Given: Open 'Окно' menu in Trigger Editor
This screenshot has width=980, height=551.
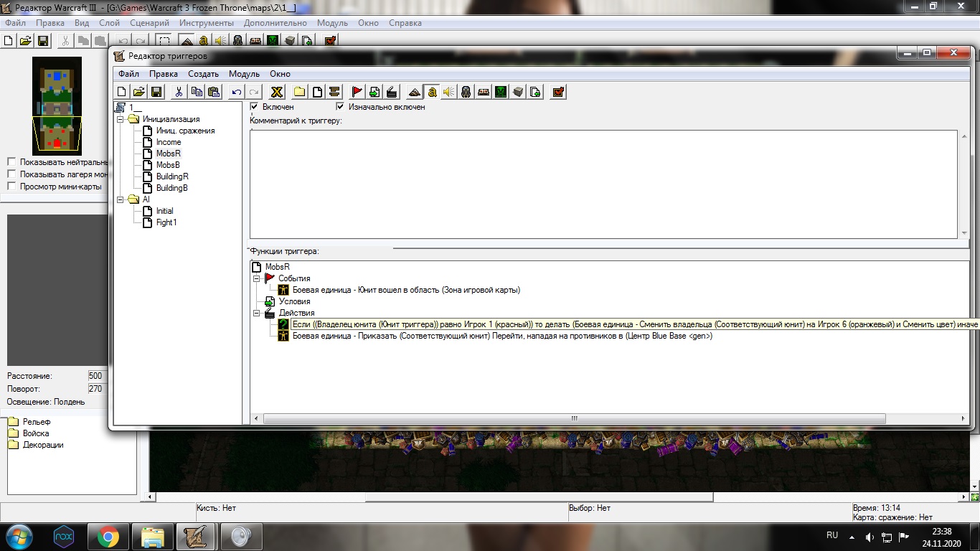Looking at the screenshot, I should 280,74.
